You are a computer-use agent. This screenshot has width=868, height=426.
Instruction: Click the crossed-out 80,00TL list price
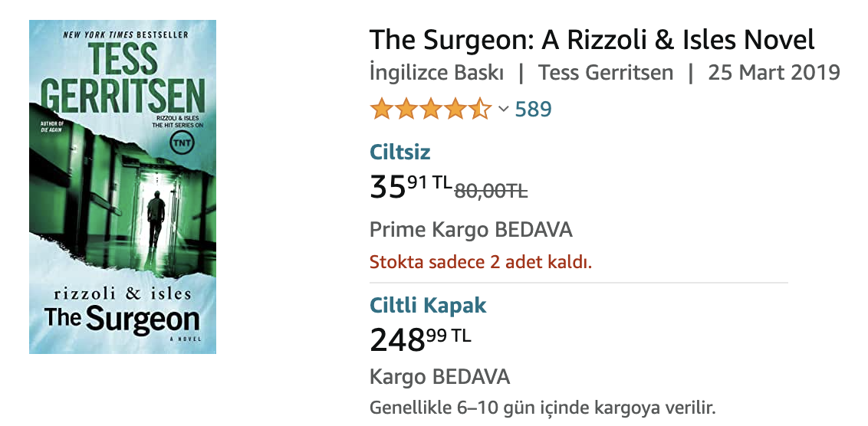click(x=491, y=192)
